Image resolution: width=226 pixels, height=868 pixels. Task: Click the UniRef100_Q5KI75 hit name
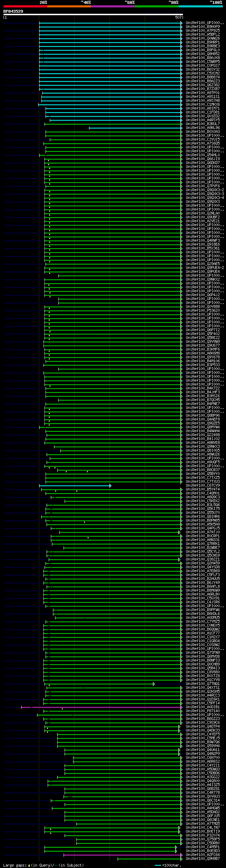pyautogui.click(x=203, y=509)
